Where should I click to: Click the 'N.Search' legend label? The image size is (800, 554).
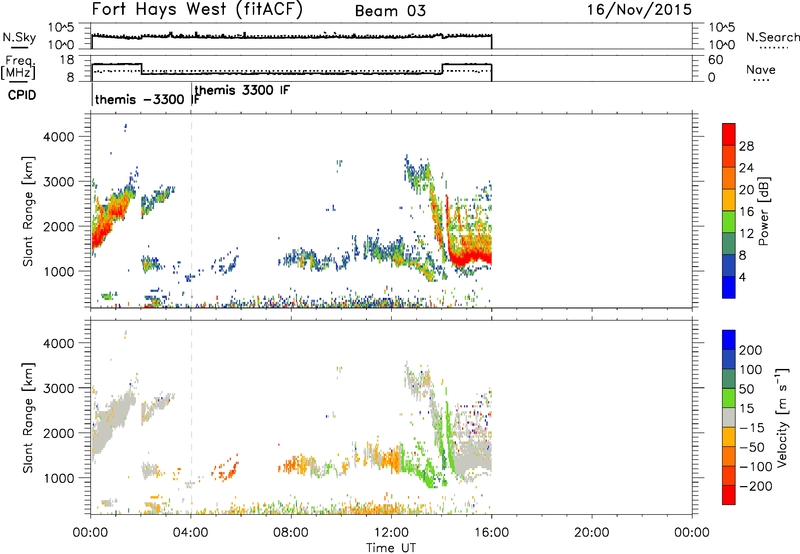pos(772,37)
